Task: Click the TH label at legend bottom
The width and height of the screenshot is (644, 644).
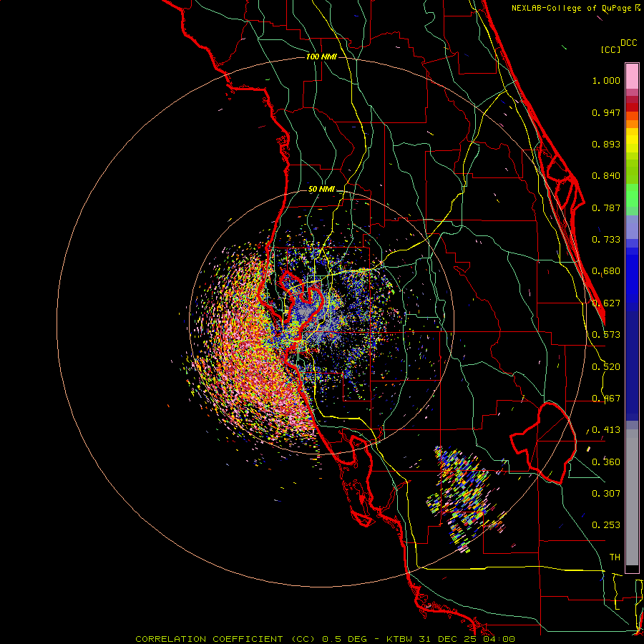Action: point(615,557)
